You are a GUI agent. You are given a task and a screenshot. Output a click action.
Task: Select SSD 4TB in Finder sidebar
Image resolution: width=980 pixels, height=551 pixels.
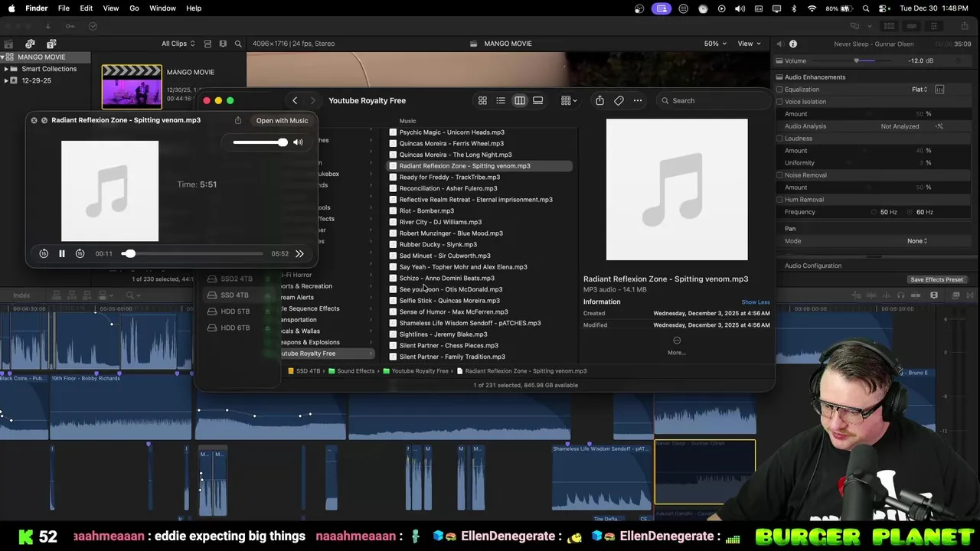(234, 295)
